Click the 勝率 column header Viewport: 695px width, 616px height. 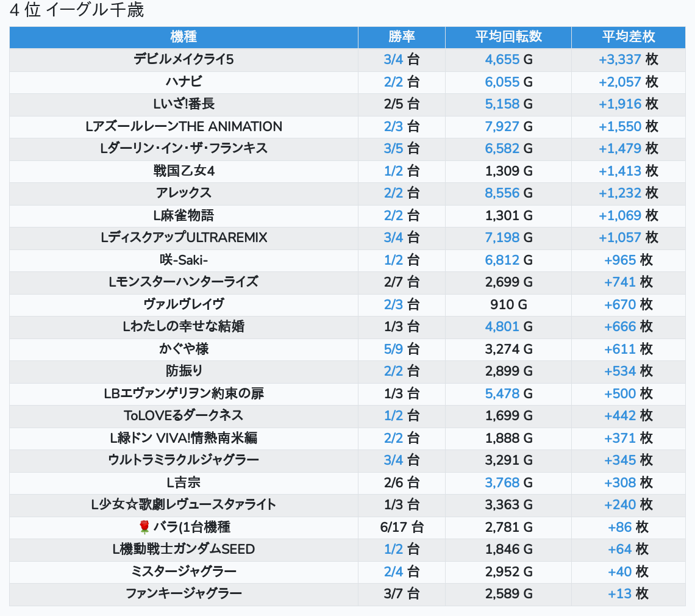[402, 37]
